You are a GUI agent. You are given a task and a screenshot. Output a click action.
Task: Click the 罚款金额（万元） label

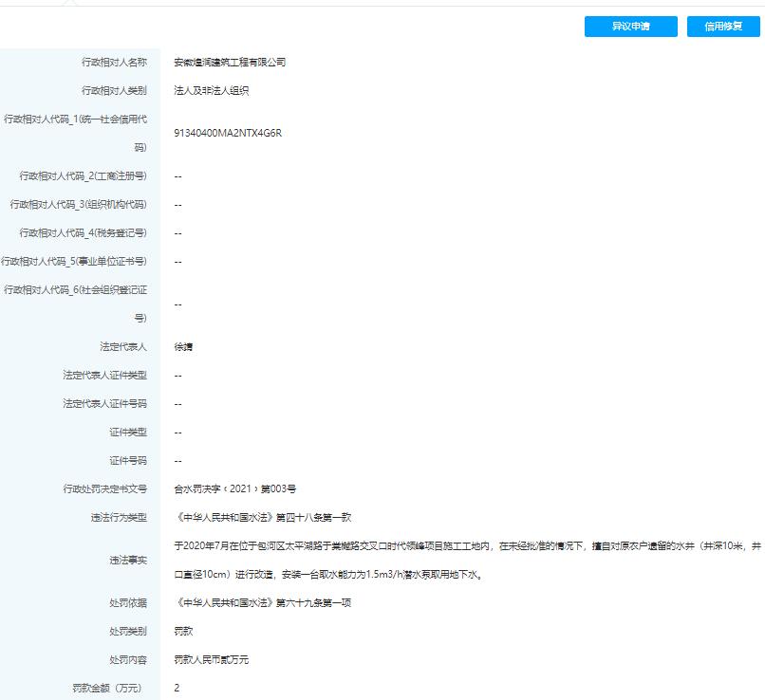(x=109, y=688)
